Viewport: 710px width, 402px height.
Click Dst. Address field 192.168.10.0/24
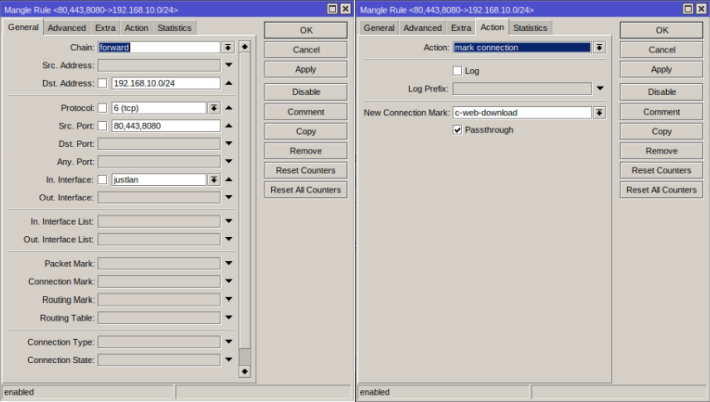[166, 83]
